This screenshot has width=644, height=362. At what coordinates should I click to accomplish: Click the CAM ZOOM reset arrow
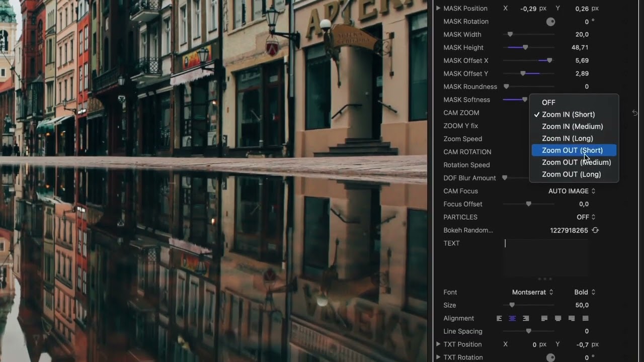click(635, 113)
